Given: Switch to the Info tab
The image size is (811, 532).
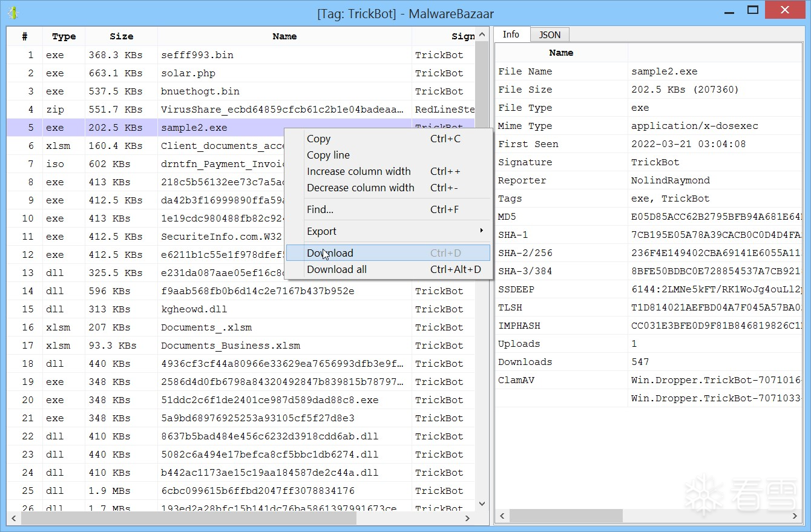Looking at the screenshot, I should coord(511,34).
